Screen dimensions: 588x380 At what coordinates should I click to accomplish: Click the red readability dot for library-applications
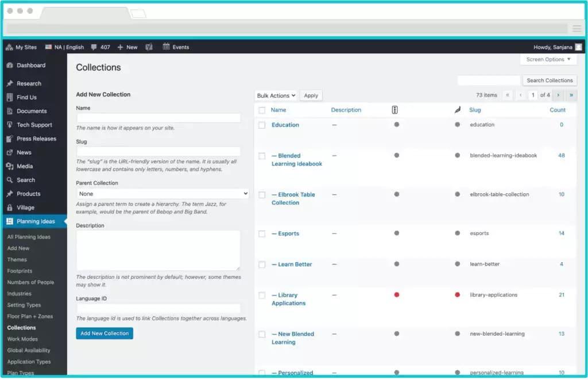(x=458, y=295)
